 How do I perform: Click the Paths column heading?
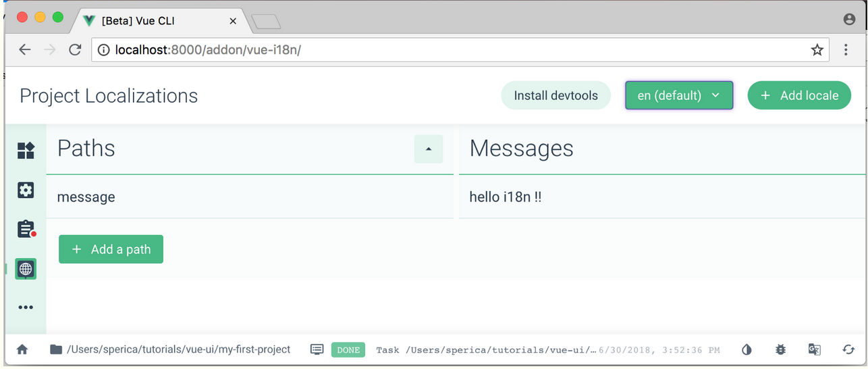point(86,148)
